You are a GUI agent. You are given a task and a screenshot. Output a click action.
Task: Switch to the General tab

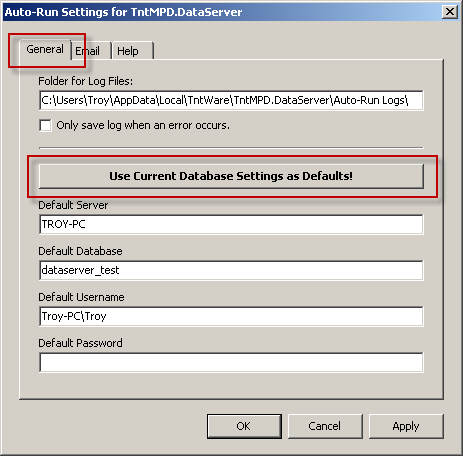pyautogui.click(x=45, y=50)
